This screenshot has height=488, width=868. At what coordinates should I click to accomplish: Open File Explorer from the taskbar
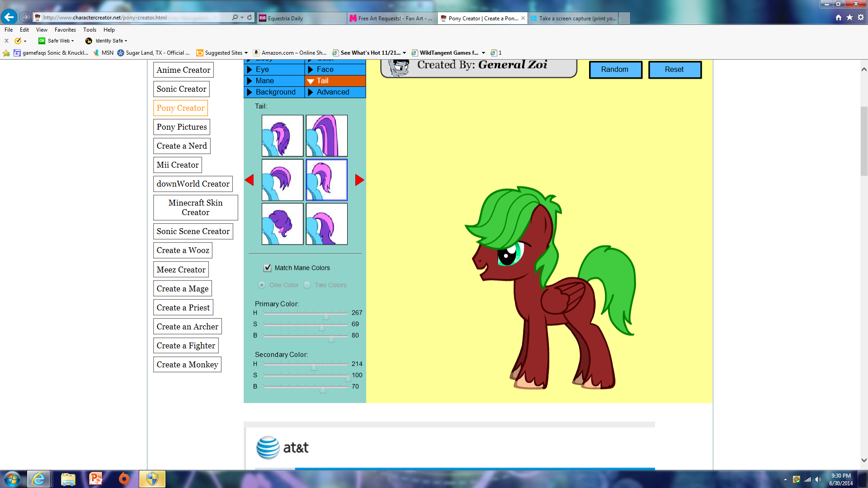coord(68,479)
